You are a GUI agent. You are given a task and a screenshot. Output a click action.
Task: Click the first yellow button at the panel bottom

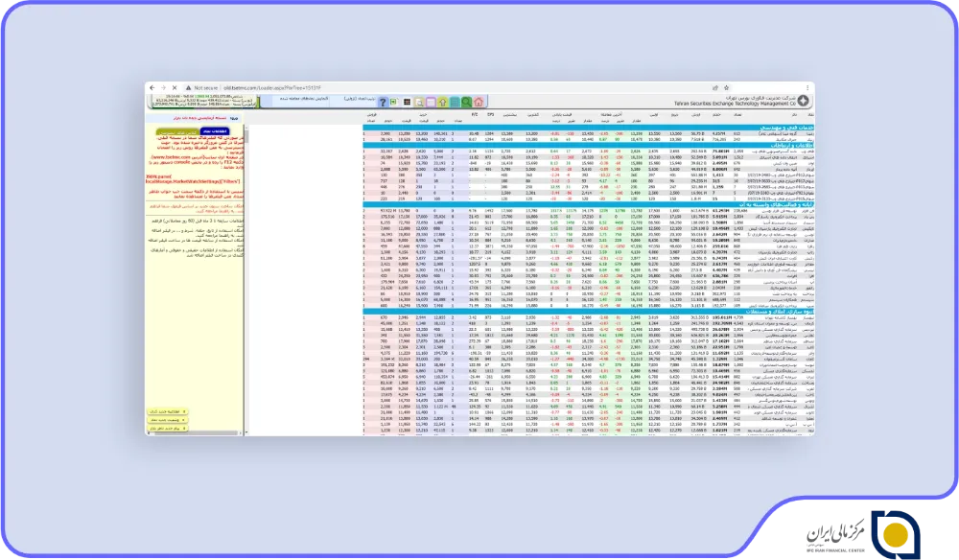click(x=167, y=412)
